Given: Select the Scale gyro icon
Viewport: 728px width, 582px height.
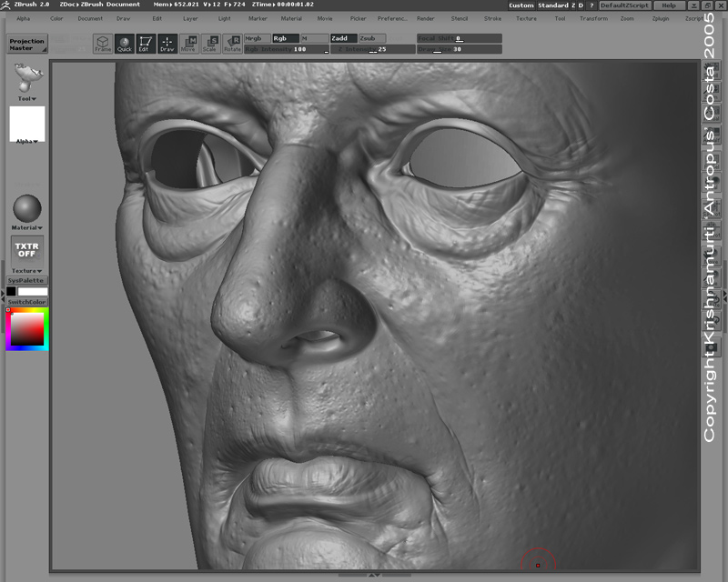Looking at the screenshot, I should coord(210,44).
